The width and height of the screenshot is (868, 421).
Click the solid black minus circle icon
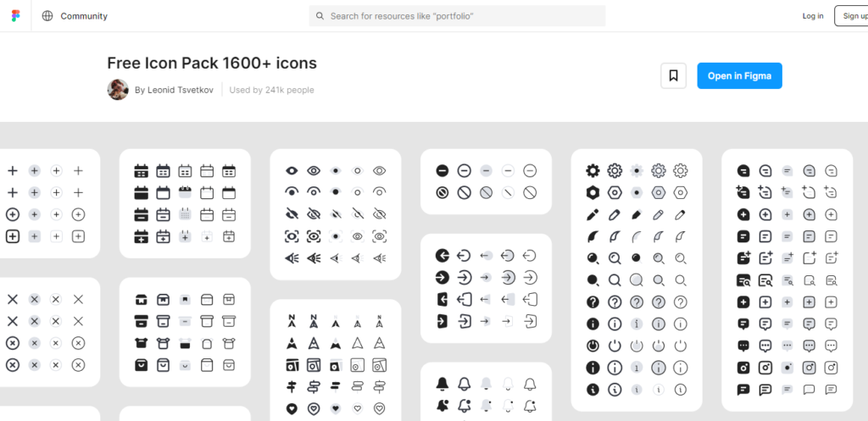click(442, 170)
